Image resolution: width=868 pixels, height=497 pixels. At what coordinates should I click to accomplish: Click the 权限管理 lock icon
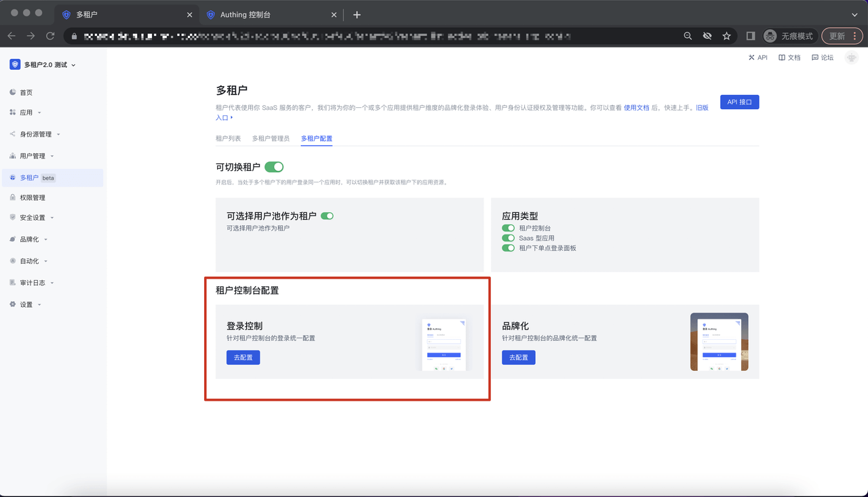pos(13,197)
